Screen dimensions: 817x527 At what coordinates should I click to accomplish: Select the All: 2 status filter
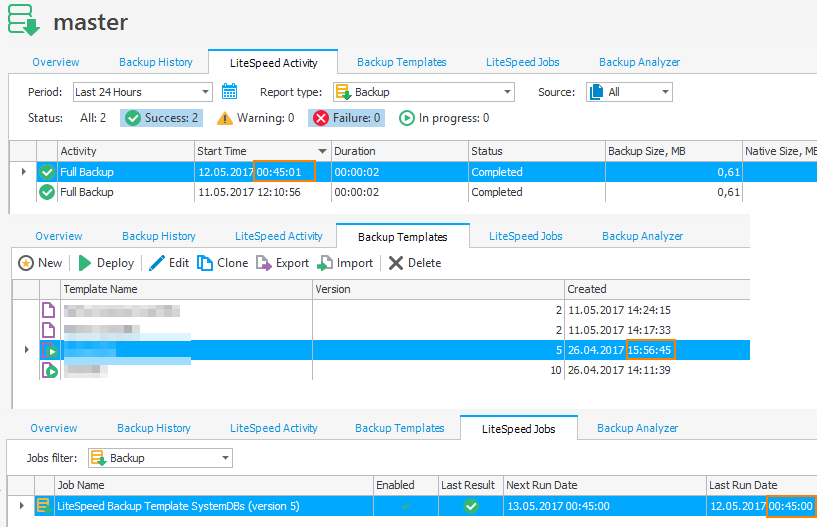pyautogui.click(x=93, y=118)
